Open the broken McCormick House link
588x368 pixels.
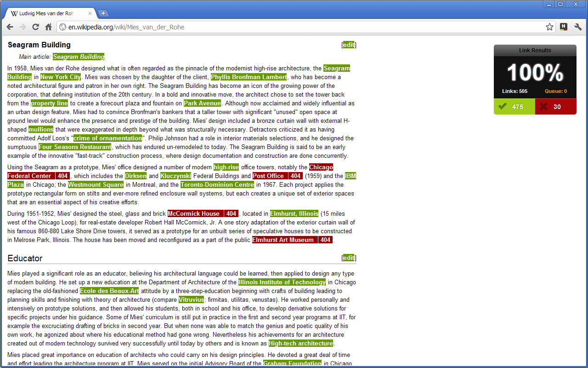pyautogui.click(x=203, y=213)
